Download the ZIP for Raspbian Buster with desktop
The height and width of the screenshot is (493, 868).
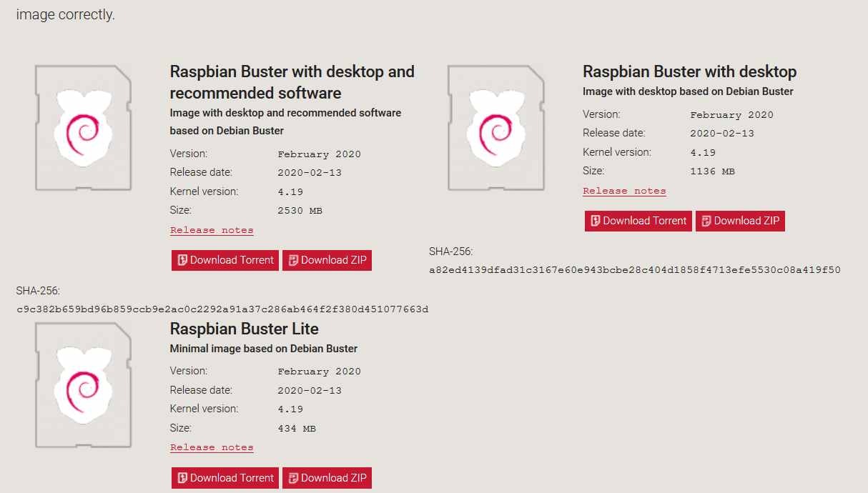pos(740,221)
